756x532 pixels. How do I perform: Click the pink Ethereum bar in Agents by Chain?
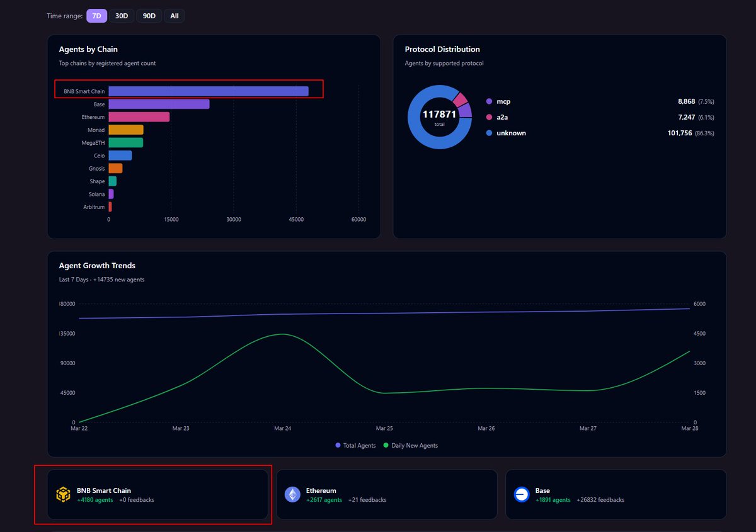139,117
